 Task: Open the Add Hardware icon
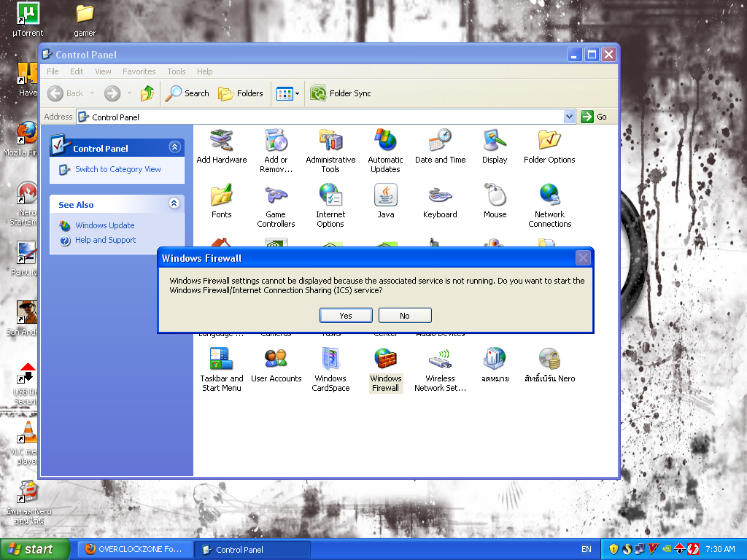[221, 141]
